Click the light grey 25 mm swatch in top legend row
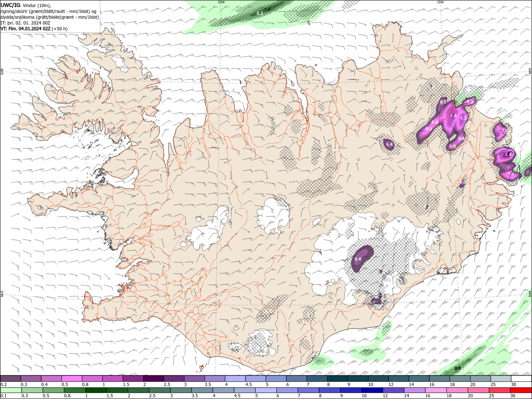This screenshot has width=532, height=399. tap(500, 379)
